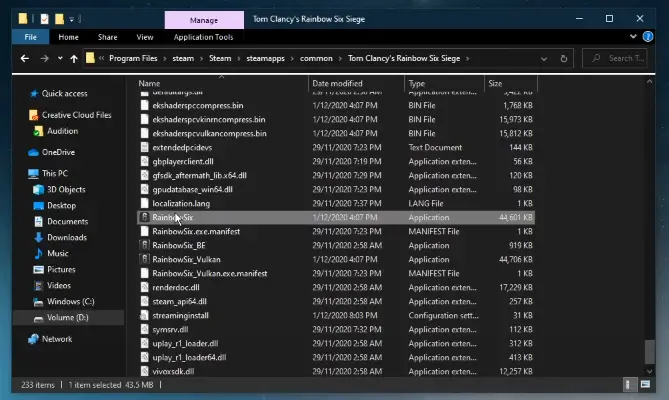The height and width of the screenshot is (400, 669).
Task: Open Quick access in sidebar
Action: coord(64,93)
